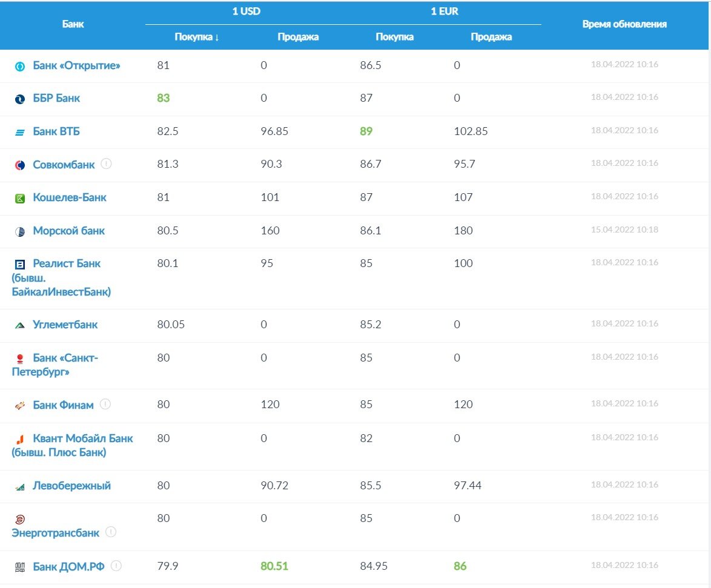Viewport: 711px width, 588px height.
Task: Open the Совкомбанк link
Action: (64, 165)
